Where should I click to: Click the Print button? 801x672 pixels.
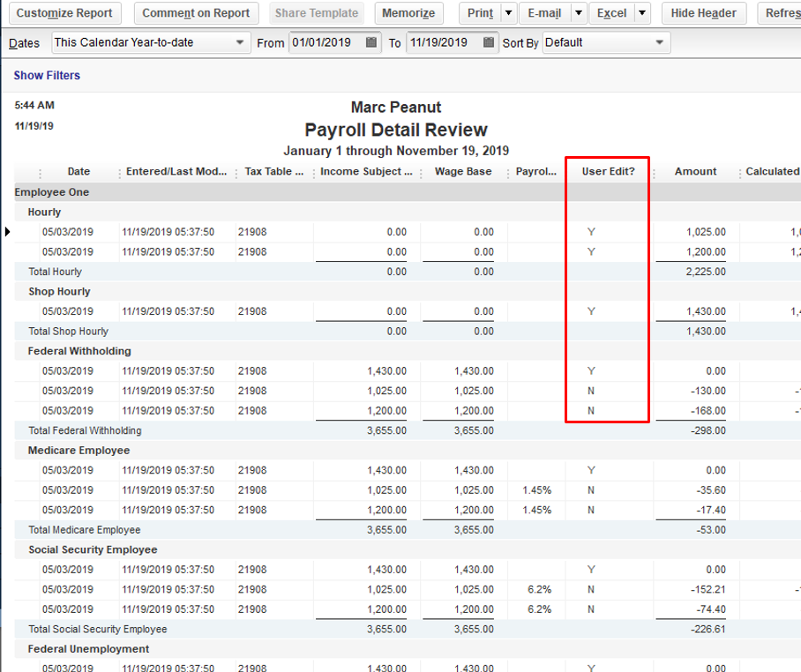[x=481, y=12]
